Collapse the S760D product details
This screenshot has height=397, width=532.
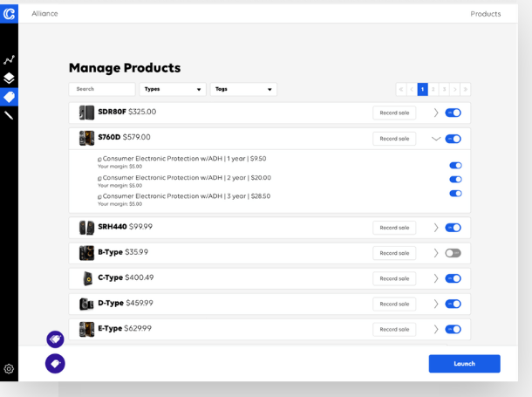coord(436,139)
